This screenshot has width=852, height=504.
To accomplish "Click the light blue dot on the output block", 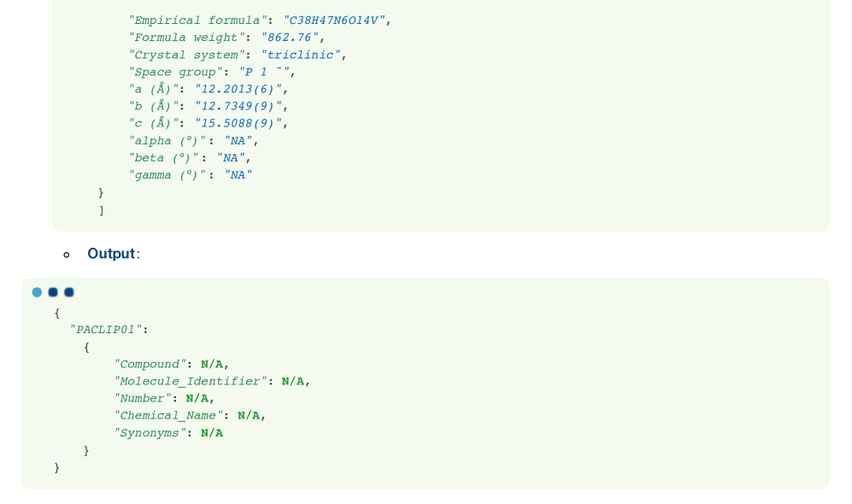I will 37,292.
